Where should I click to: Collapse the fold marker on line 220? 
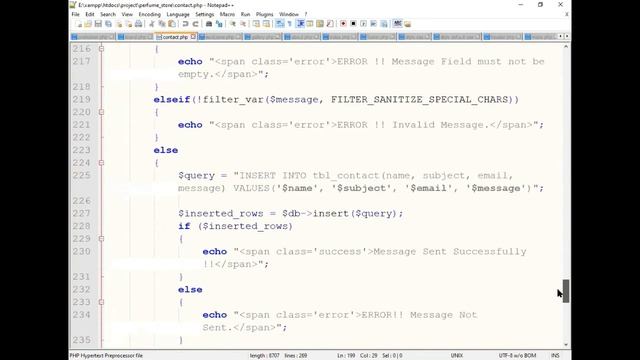pos(101,112)
